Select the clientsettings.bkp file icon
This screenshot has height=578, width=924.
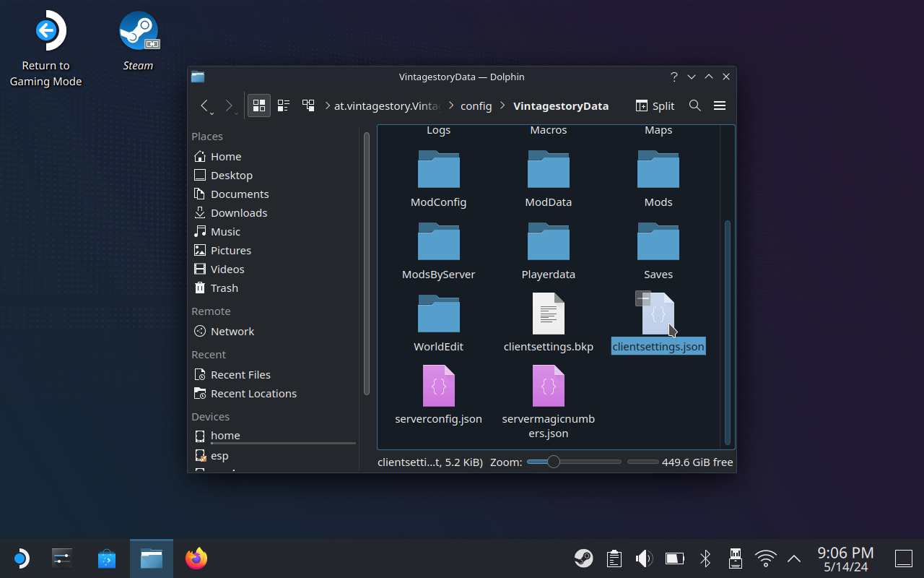(549, 314)
